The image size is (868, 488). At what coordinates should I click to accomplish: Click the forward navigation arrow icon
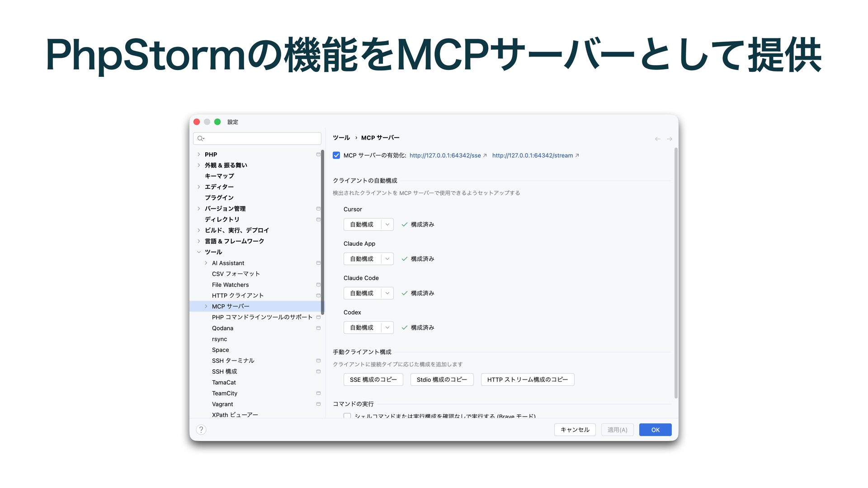point(670,139)
